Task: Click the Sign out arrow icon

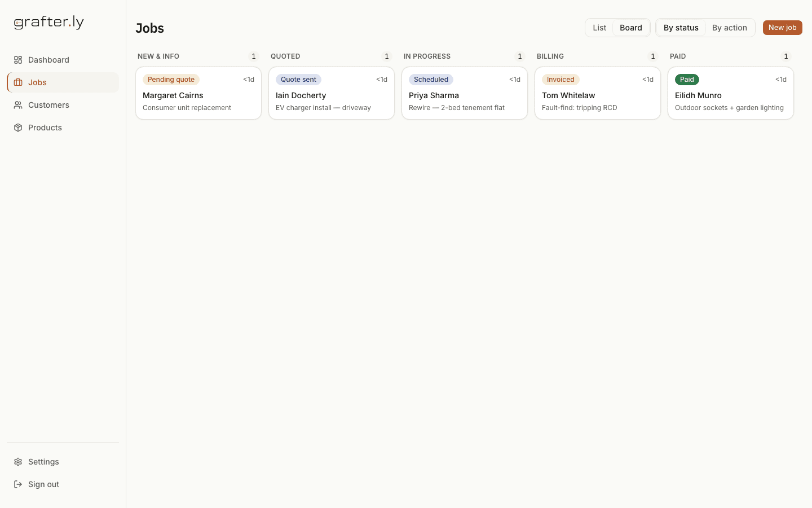Action: click(x=18, y=484)
